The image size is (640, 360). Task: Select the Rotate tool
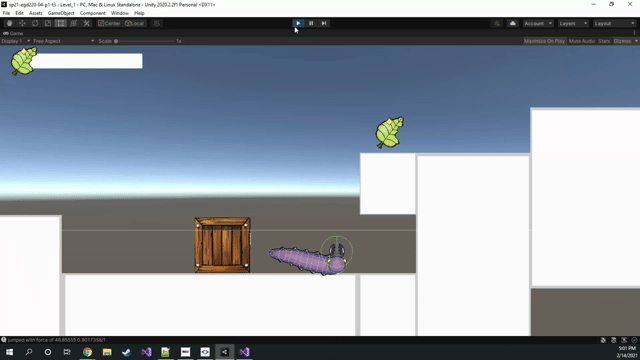[35, 23]
